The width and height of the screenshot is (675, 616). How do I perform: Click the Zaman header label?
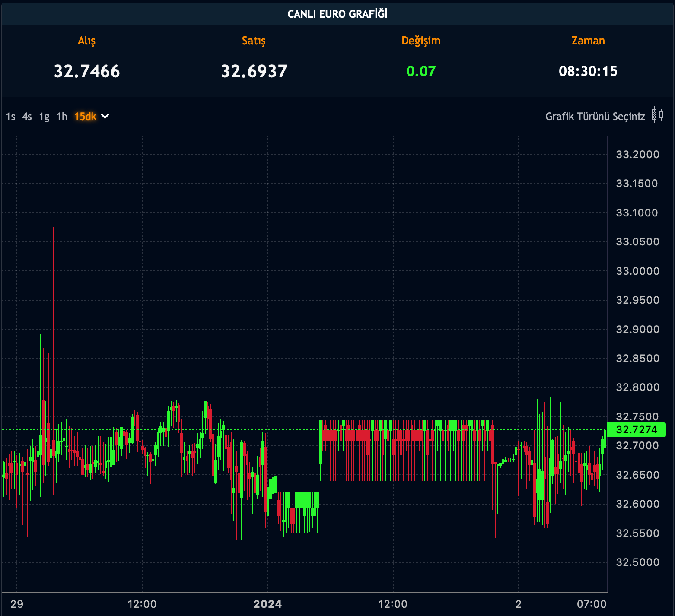tap(588, 41)
